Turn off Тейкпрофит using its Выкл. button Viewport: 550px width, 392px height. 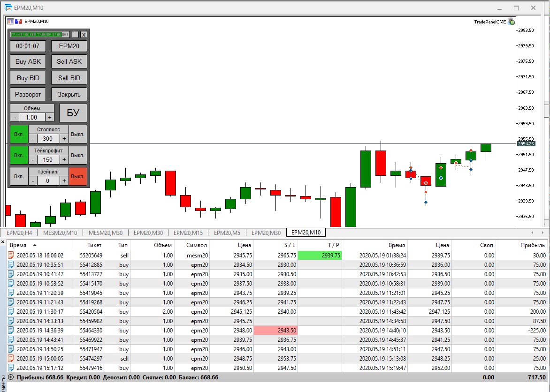tap(77, 155)
